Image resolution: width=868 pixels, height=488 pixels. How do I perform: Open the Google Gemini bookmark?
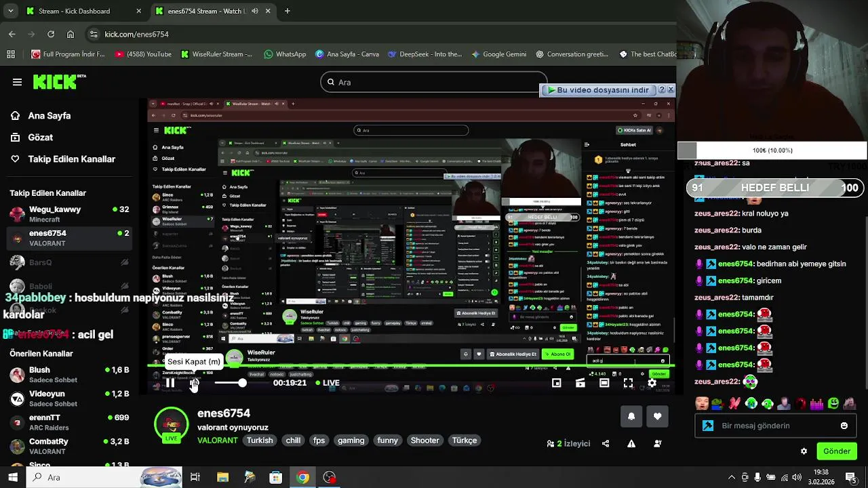pyautogui.click(x=499, y=54)
